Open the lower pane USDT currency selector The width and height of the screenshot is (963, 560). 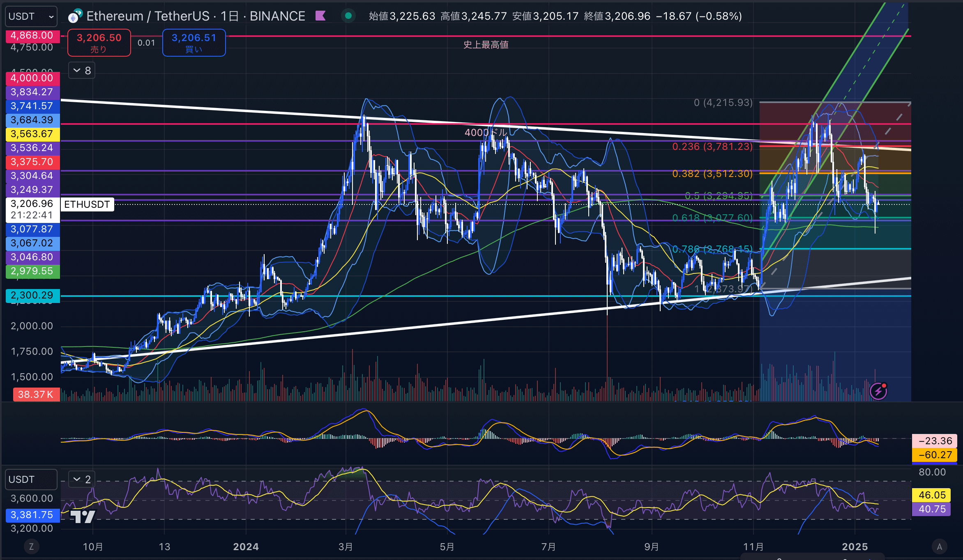[x=31, y=480]
